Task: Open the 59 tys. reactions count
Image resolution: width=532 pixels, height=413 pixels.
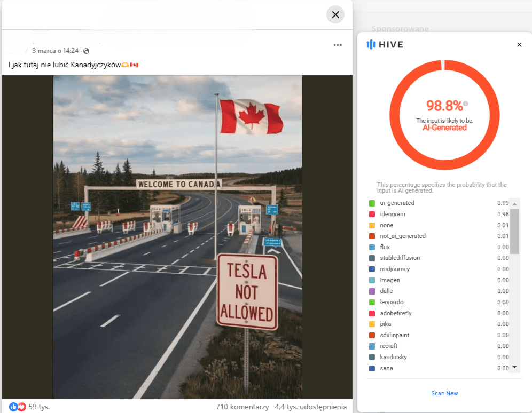Action: 39,407
